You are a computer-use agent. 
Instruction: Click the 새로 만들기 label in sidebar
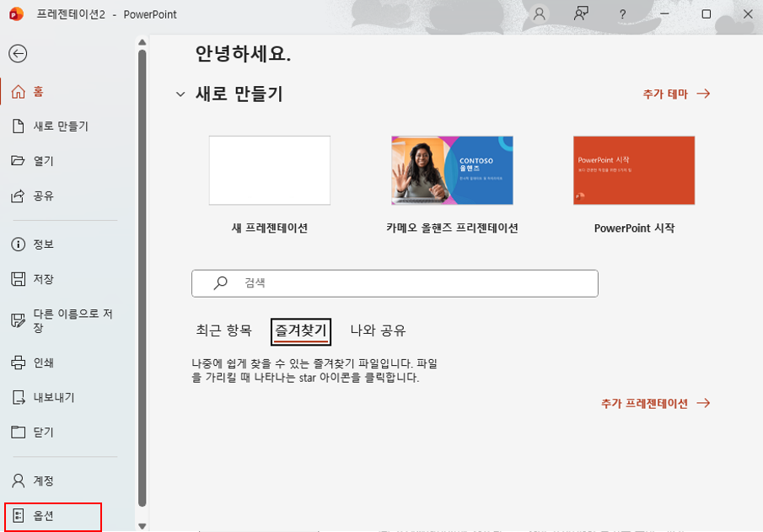pyautogui.click(x=61, y=126)
